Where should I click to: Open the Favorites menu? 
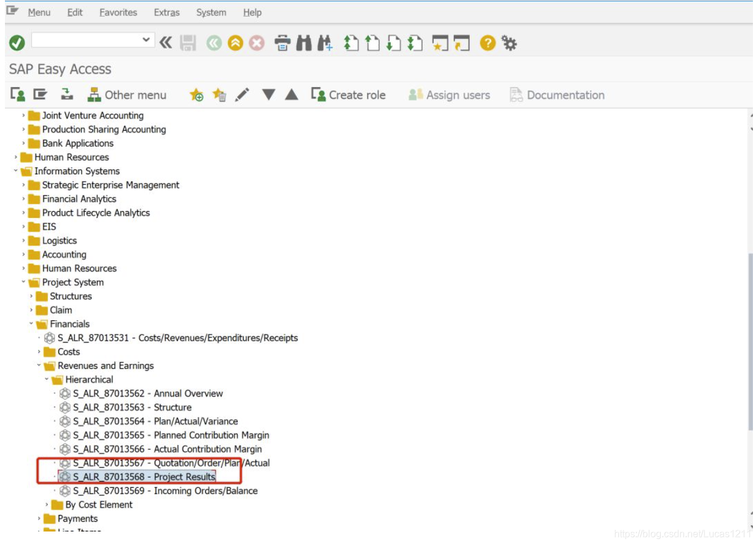point(120,12)
